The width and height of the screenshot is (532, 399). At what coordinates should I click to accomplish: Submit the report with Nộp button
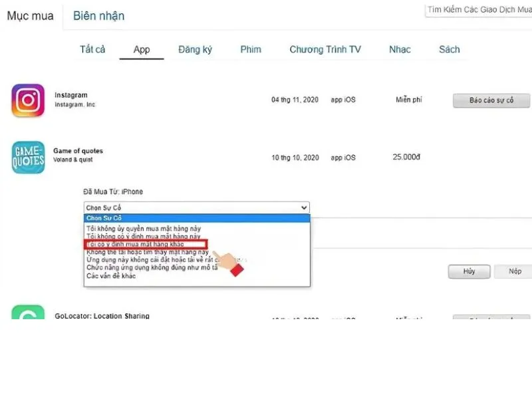pos(513,271)
